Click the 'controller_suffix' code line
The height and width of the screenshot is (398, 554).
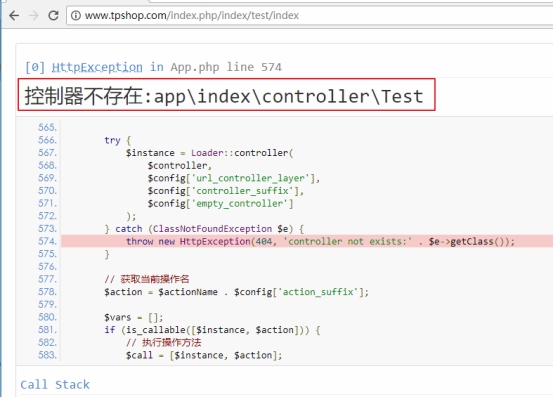pos(226,191)
